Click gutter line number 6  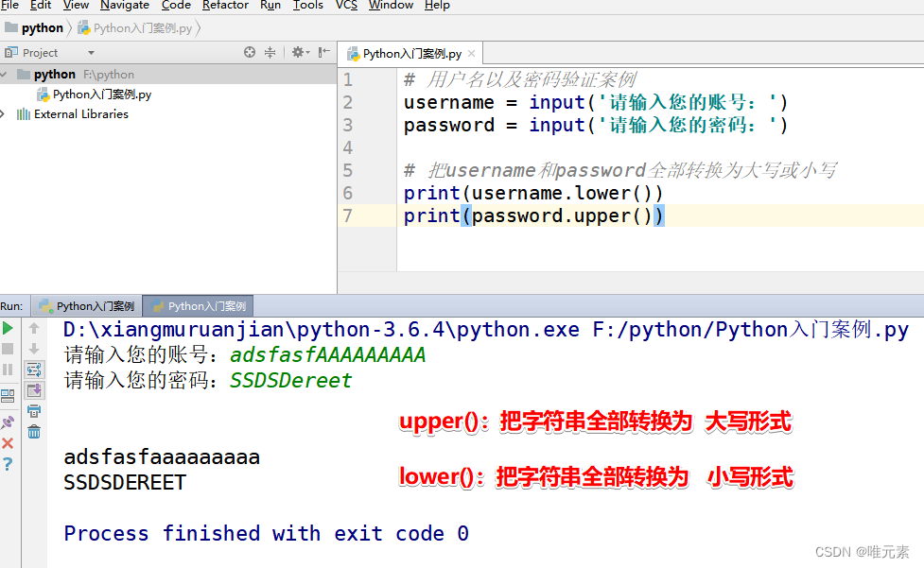click(x=348, y=193)
